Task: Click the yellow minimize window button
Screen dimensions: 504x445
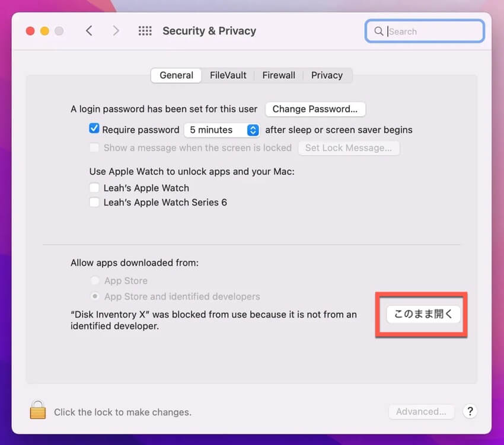Action: [44, 31]
